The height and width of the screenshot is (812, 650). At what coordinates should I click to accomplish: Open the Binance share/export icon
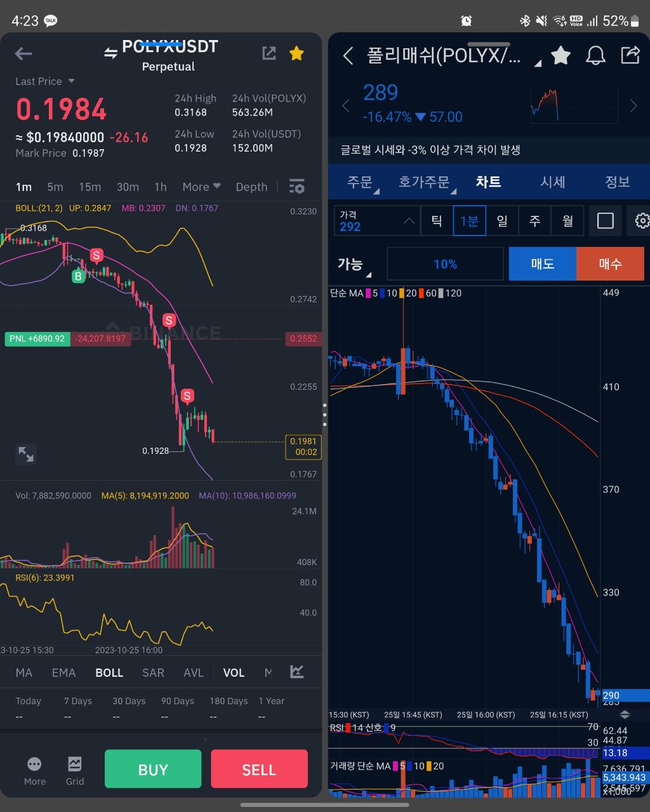[x=269, y=53]
